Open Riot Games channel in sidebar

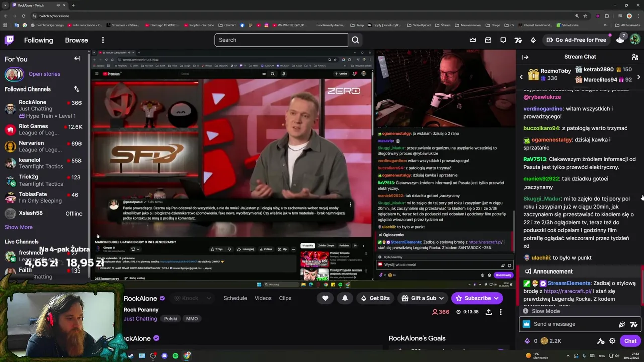click(x=44, y=130)
